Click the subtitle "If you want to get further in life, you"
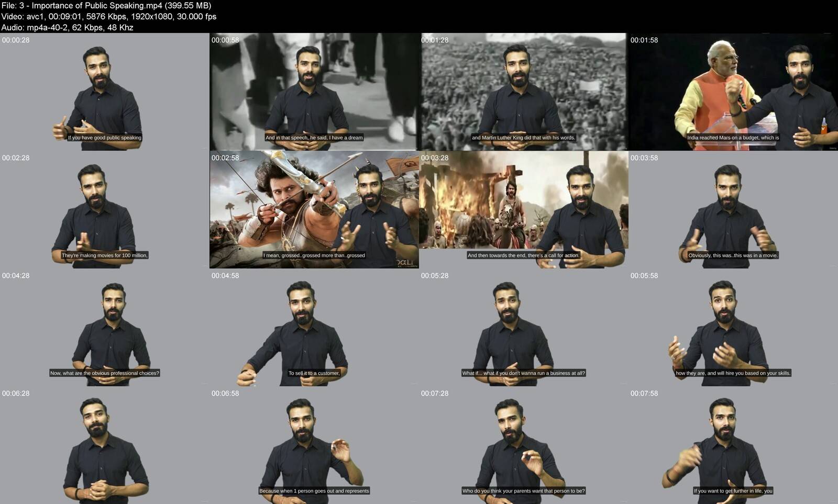Viewport: 838px width, 504px height. point(733,491)
